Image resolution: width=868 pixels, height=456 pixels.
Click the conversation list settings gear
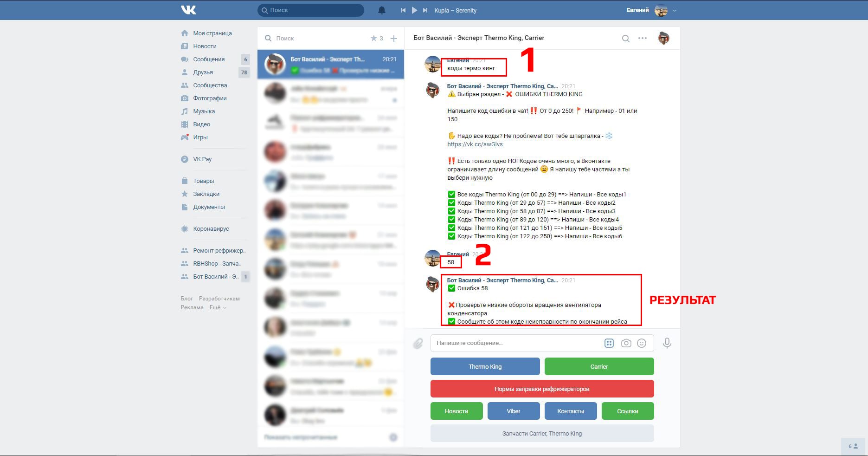(393, 437)
